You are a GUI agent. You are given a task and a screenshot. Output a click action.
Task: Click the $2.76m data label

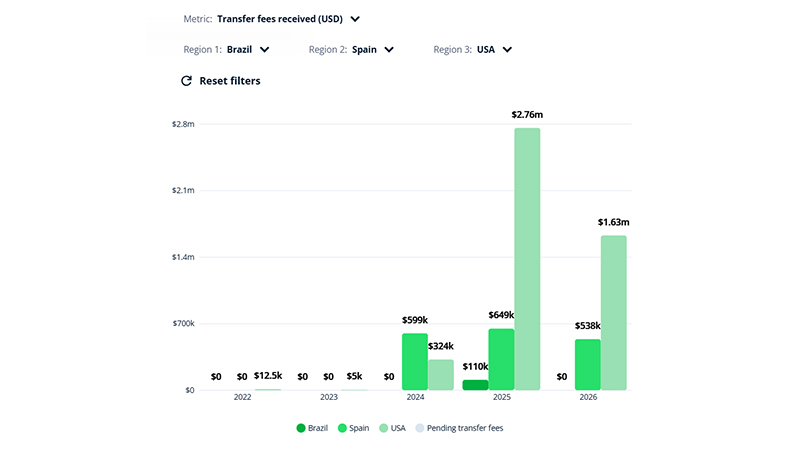[x=527, y=115]
